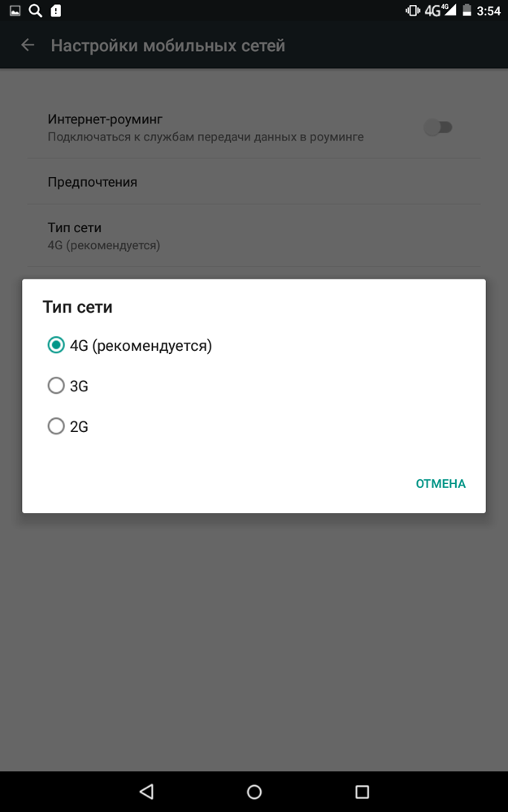The image size is (508, 812).
Task: Choose the 2G radio button
Action: coord(68,426)
